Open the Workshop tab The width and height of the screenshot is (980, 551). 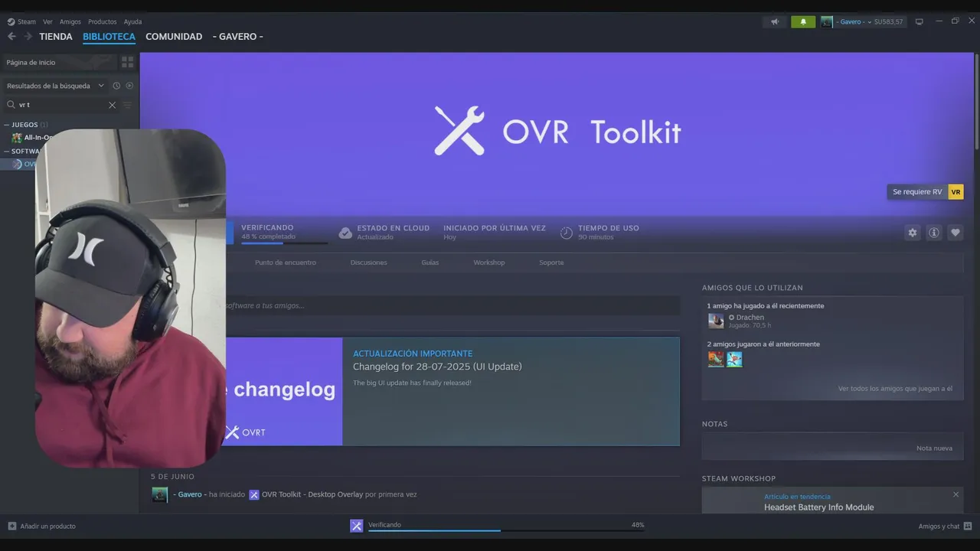click(489, 262)
